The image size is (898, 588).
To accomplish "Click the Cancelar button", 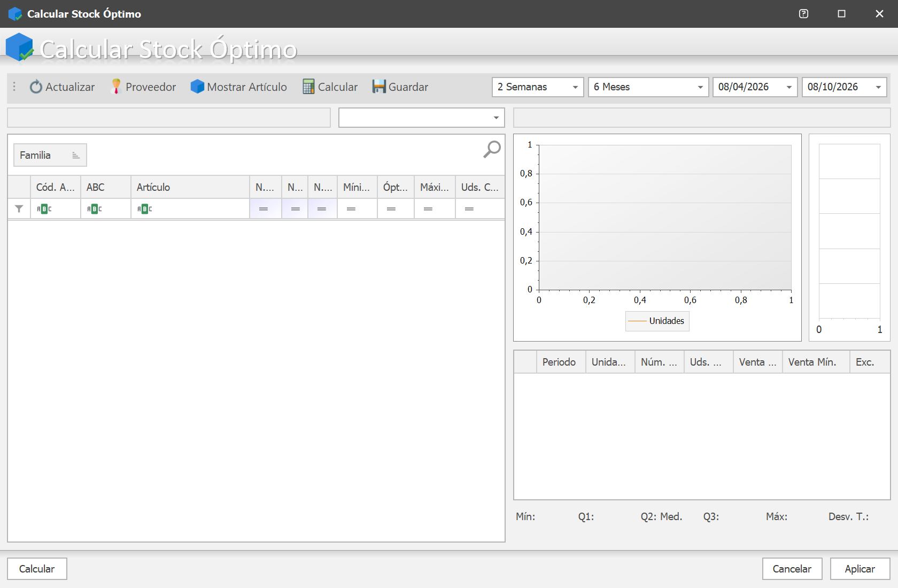I will click(792, 569).
